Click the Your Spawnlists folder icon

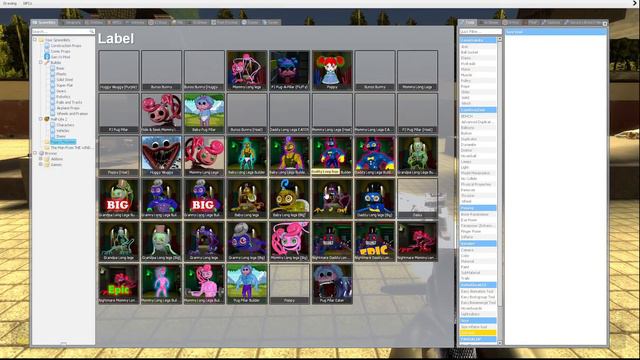[41, 40]
